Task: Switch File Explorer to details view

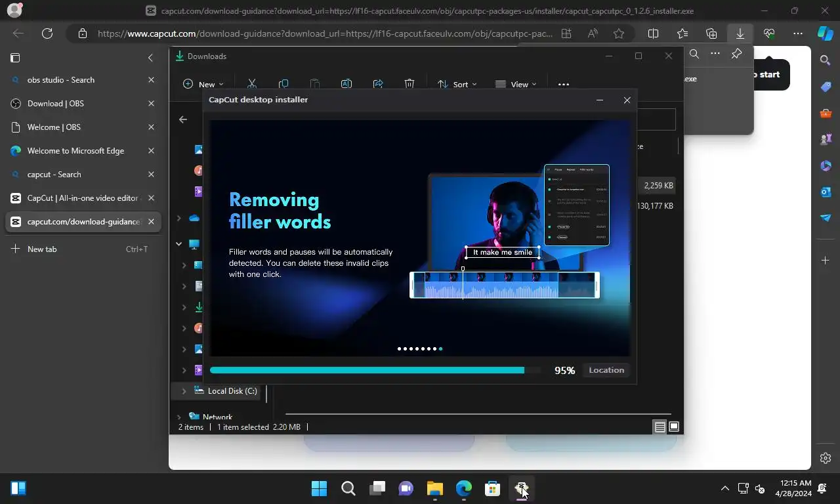Action: (660, 427)
